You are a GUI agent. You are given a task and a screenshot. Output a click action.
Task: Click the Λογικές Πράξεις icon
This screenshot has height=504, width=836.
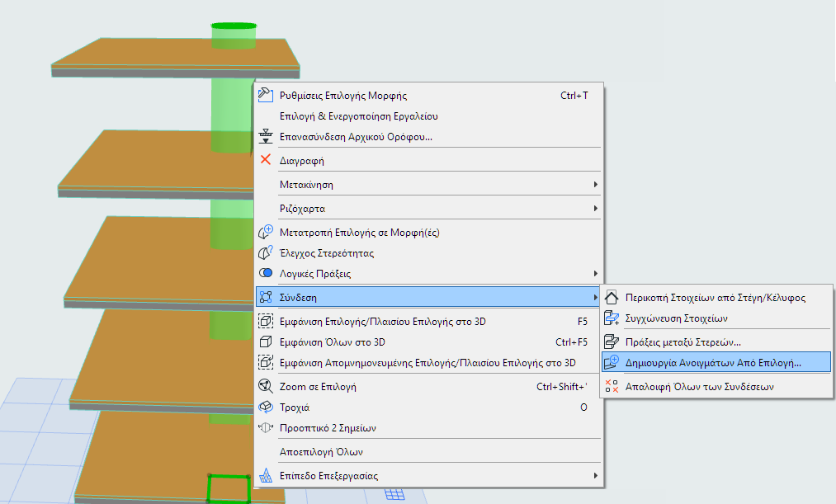[x=266, y=273]
